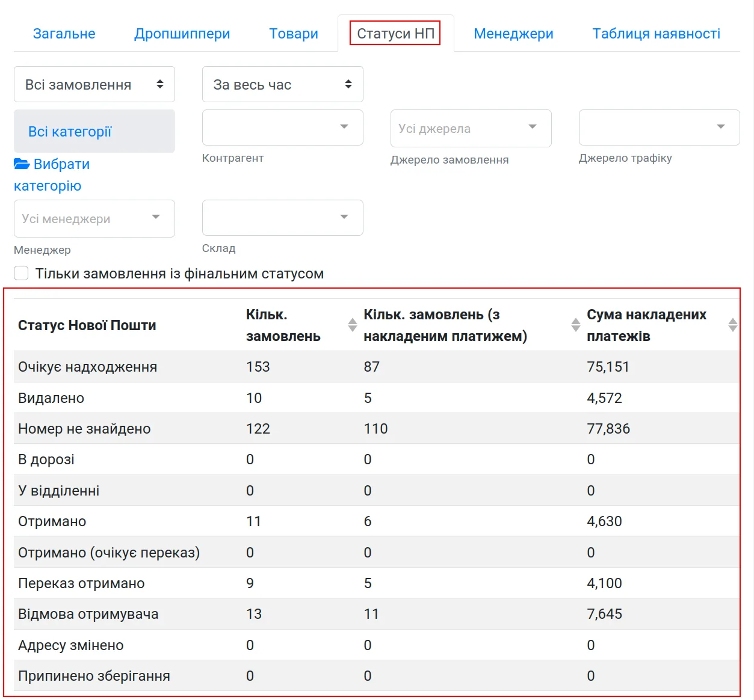The width and height of the screenshot is (754, 700).
Task: Click the 4,100 sum in Переказ отримано row
Action: point(604,583)
